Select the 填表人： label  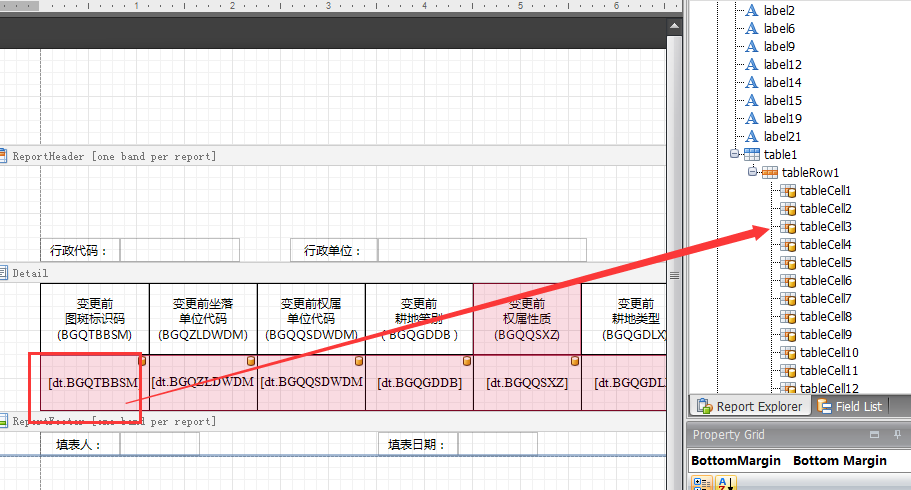click(80, 444)
